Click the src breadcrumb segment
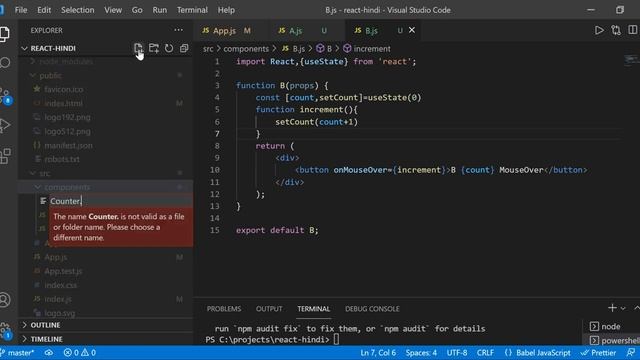 (x=208, y=49)
